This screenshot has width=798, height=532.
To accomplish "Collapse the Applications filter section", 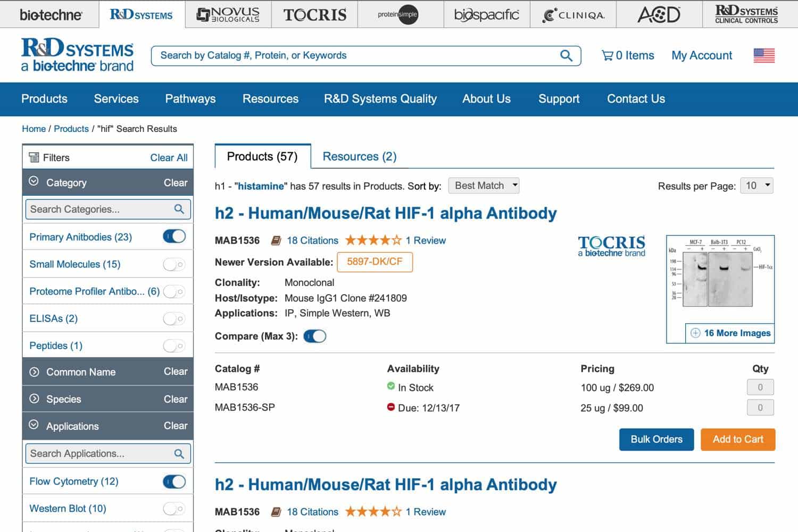I will point(34,425).
